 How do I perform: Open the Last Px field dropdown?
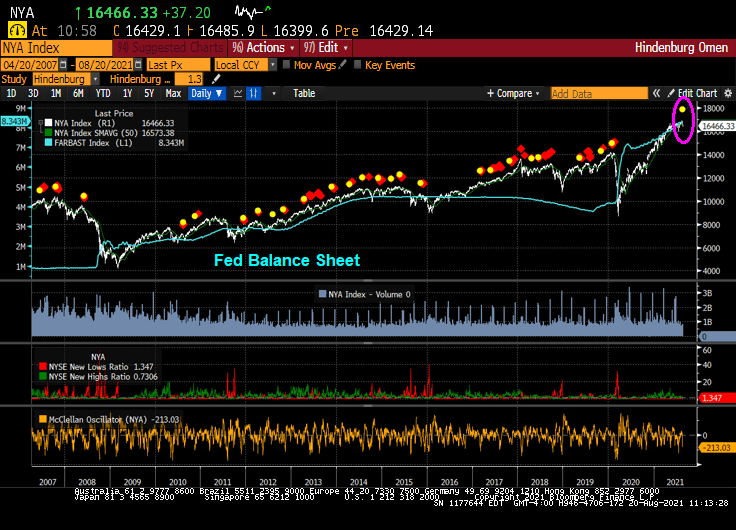176,64
